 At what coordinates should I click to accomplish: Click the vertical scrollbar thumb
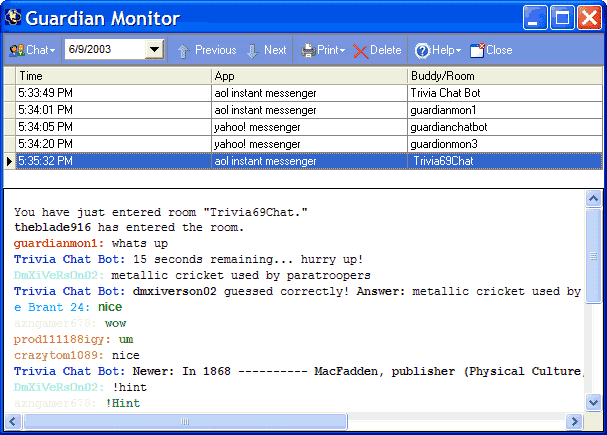click(593, 256)
